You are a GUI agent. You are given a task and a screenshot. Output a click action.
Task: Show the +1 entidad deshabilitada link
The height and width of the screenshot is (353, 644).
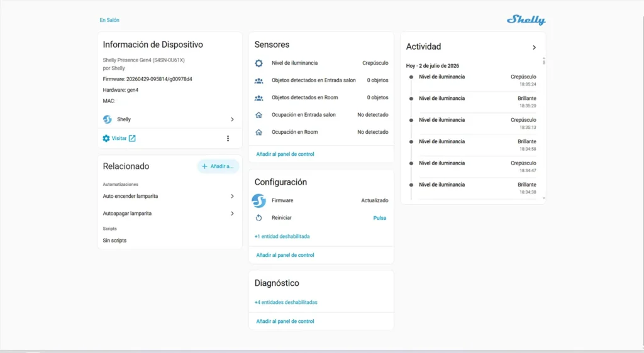[x=282, y=237]
